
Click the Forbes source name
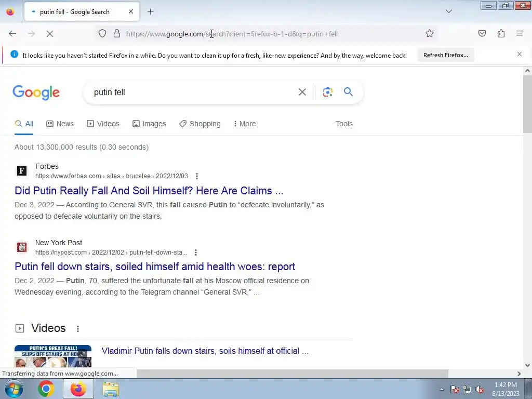point(47,166)
